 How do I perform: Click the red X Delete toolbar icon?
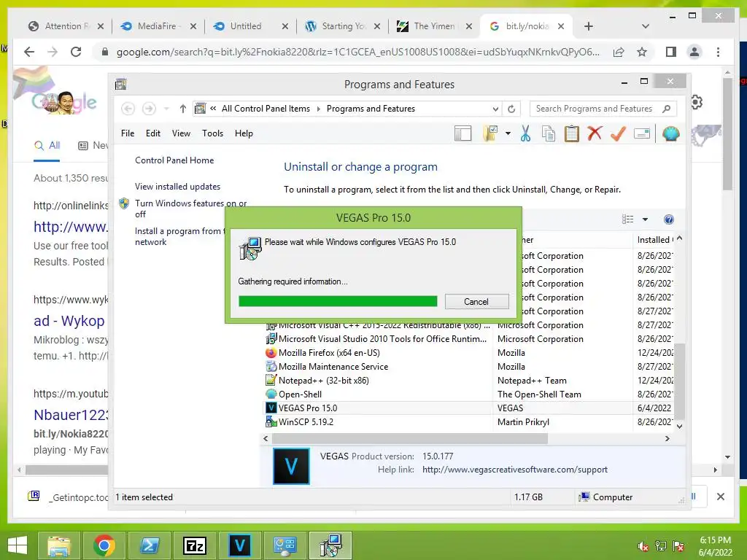[x=595, y=133]
